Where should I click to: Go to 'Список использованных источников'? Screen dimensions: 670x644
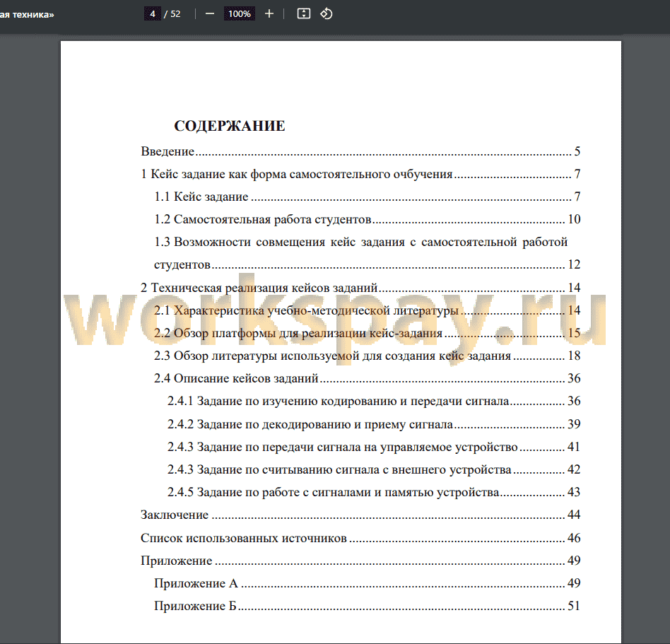coord(360,537)
